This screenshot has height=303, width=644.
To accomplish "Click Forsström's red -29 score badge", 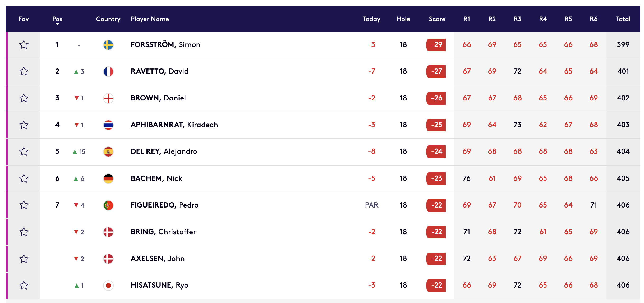I will 436,45.
